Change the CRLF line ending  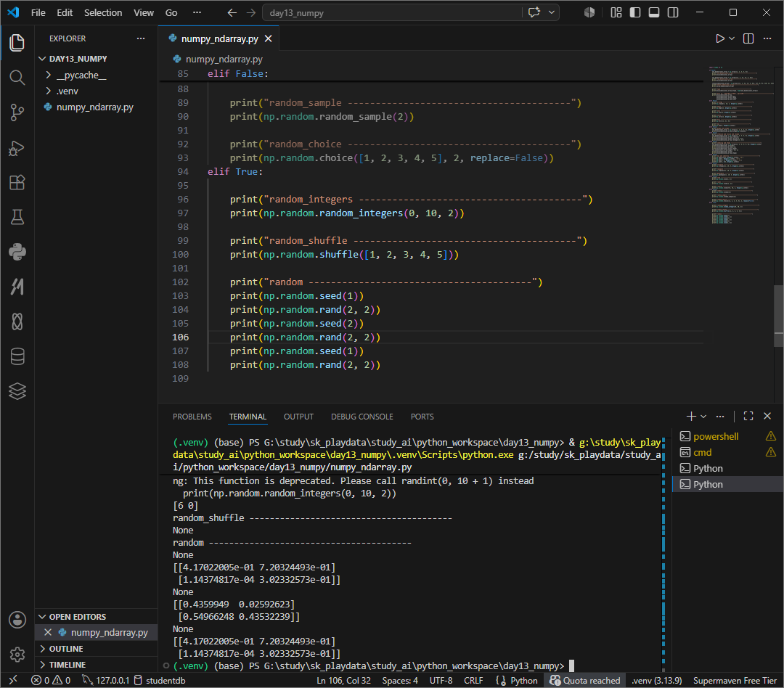coord(473,681)
